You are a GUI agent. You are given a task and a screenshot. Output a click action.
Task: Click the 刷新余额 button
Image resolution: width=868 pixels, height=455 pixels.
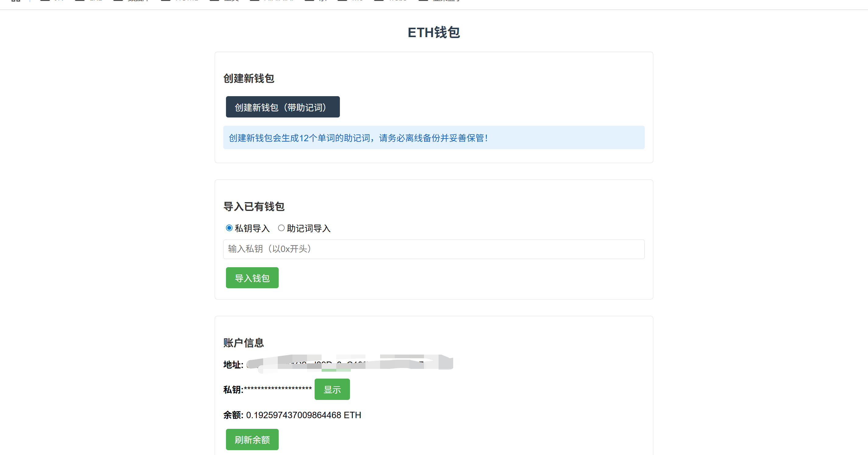252,439
